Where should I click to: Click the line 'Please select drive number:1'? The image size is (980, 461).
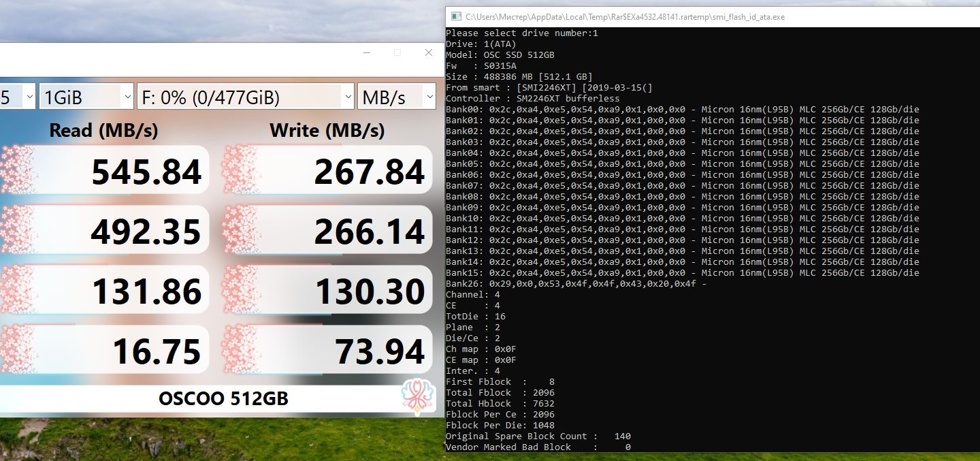[522, 33]
